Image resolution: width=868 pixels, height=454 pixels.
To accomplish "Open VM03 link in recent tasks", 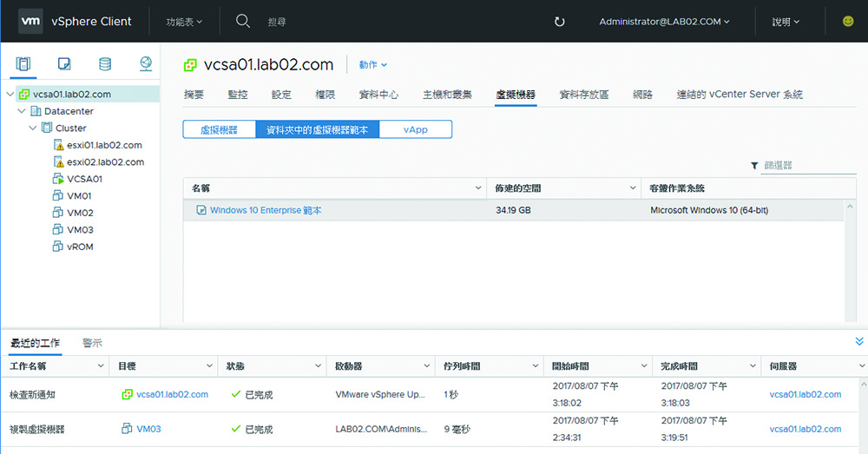I will click(x=148, y=429).
